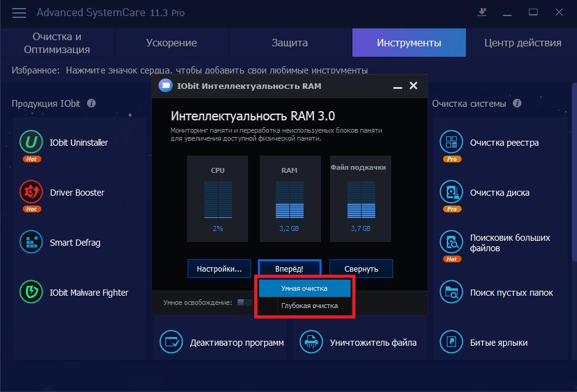Screen dimensions: 577x392
Task: Open Smart Defrag icon
Action: pos(31,242)
